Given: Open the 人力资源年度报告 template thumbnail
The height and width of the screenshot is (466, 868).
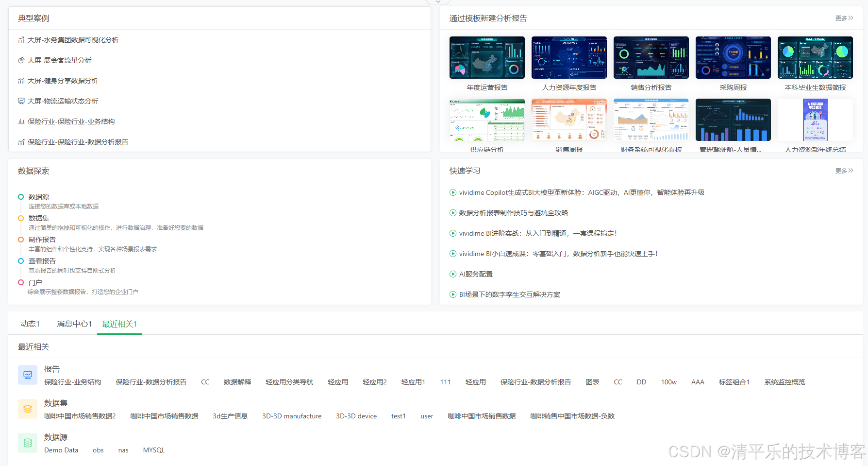Looking at the screenshot, I should coord(568,57).
